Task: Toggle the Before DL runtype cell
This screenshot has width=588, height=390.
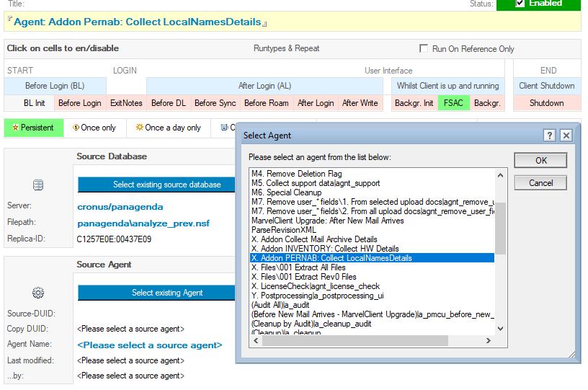Action: point(169,103)
